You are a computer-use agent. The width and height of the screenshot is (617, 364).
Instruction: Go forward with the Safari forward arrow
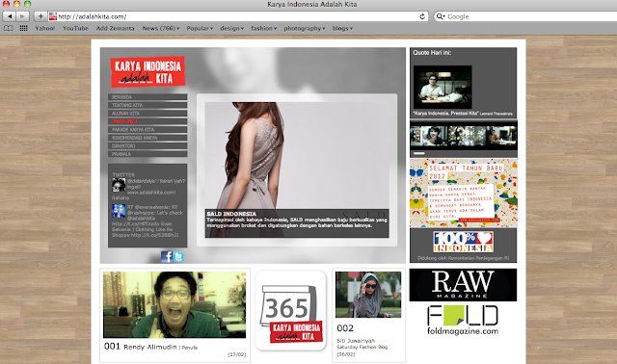(x=22, y=16)
